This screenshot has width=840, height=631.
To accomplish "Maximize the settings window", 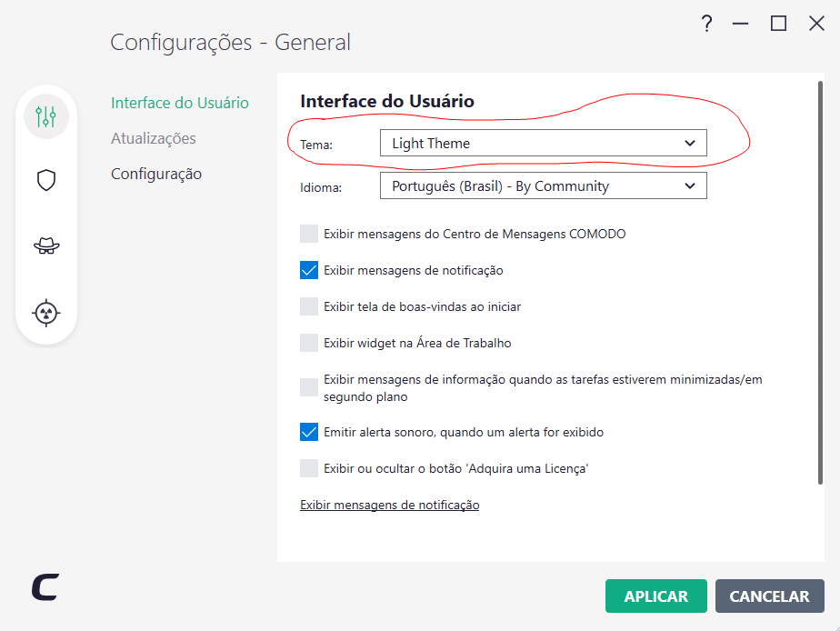I will tap(778, 24).
